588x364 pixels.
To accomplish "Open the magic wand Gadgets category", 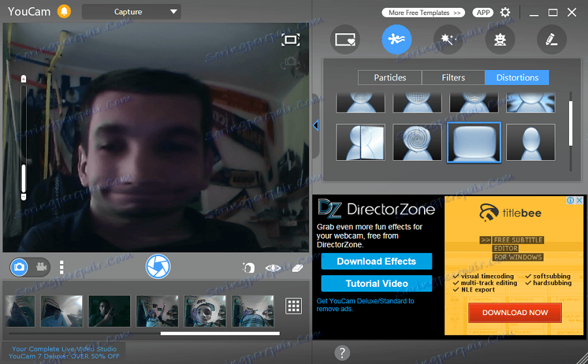I will click(x=448, y=39).
